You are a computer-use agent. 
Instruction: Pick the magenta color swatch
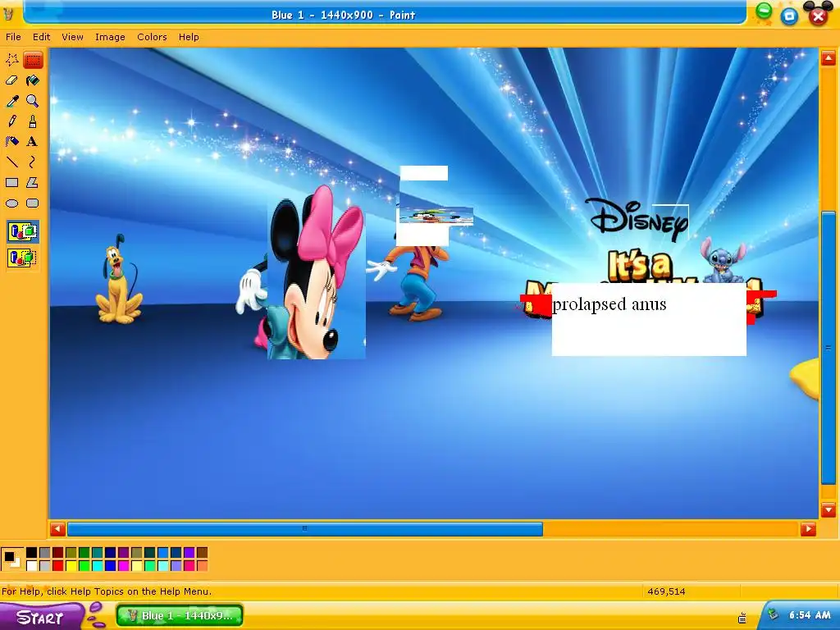[123, 566]
